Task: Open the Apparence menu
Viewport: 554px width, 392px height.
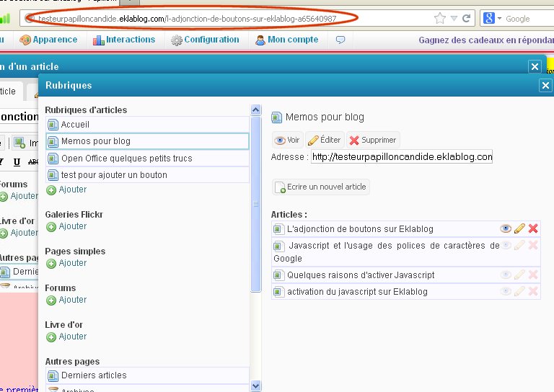Action: 48,40
